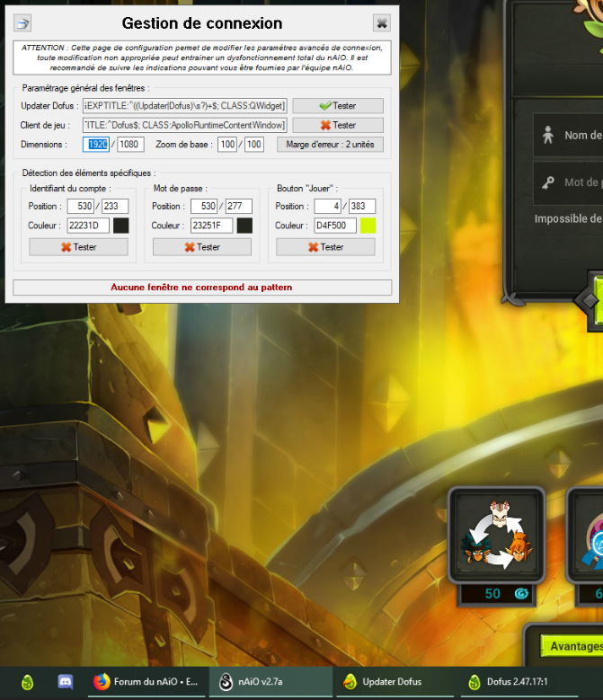This screenshot has width=603, height=700.
Task: Click Tester under Mot de passe
Action: click(202, 247)
